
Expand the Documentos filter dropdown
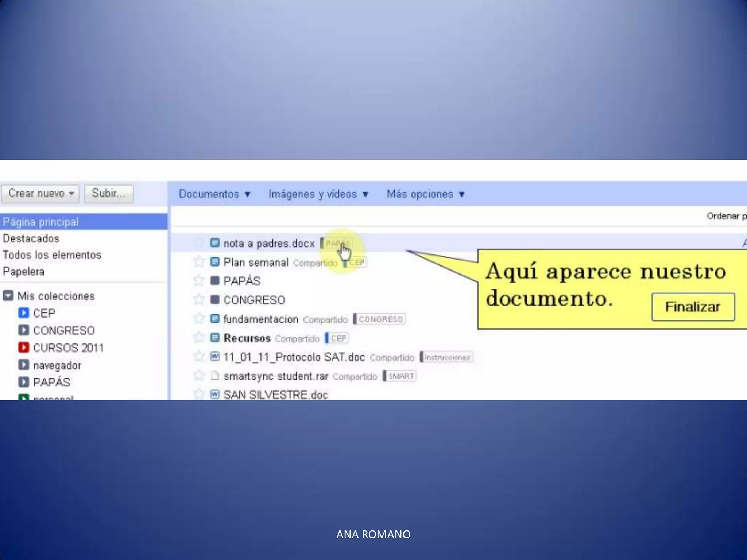tap(214, 194)
